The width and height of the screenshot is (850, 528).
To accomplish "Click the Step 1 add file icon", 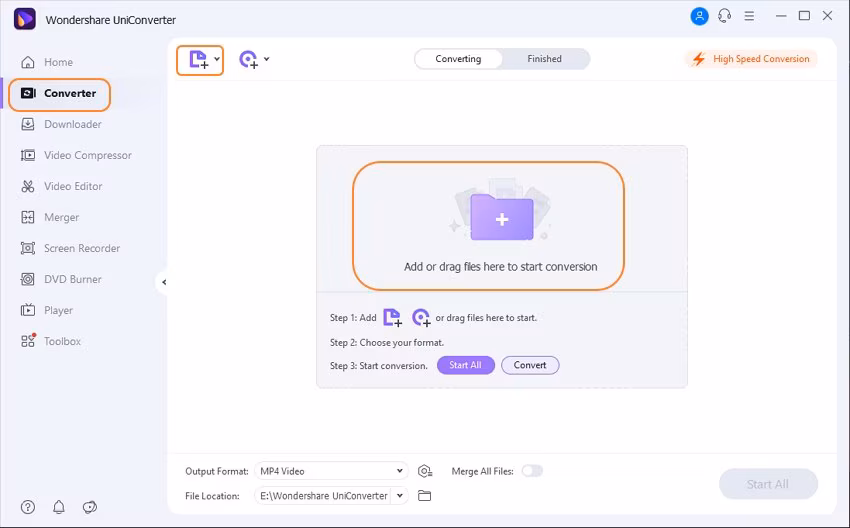I will pyautogui.click(x=392, y=317).
